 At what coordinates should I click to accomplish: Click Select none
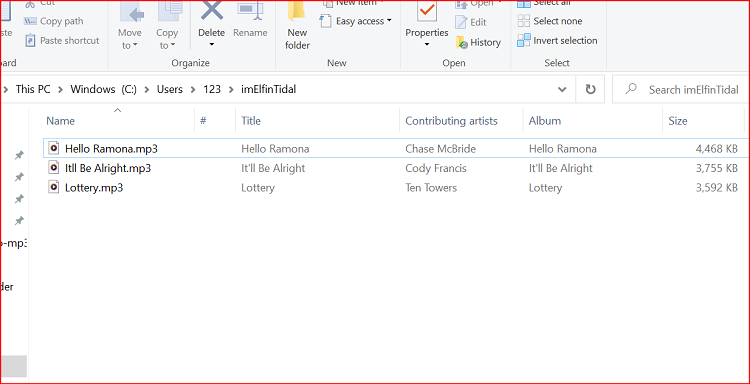point(550,21)
